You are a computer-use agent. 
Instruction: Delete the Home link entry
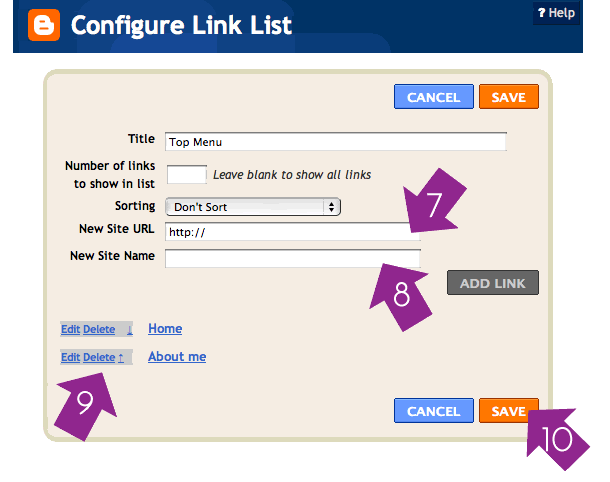[x=99, y=329]
